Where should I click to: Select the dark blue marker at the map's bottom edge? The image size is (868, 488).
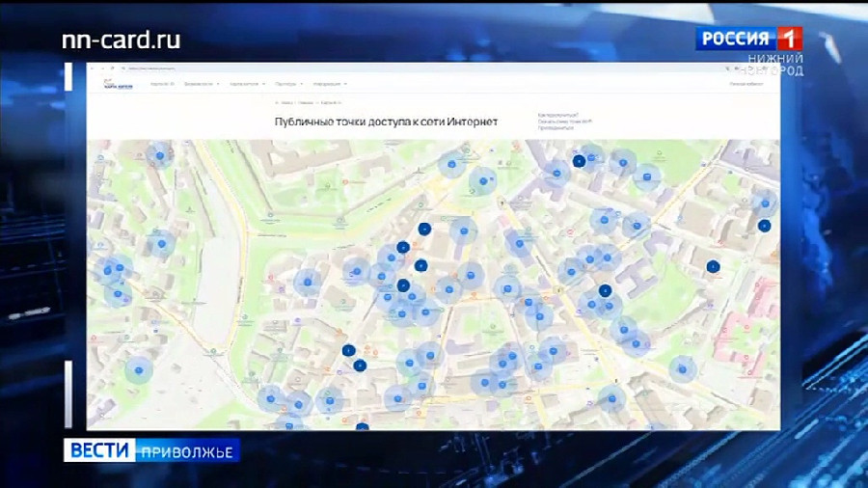pyautogui.click(x=363, y=427)
